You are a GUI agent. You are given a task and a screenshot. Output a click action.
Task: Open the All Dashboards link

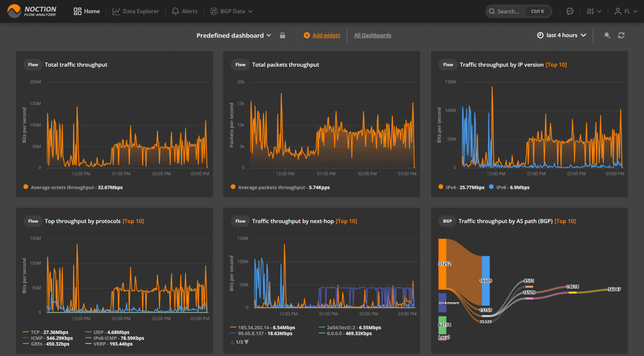click(x=373, y=35)
